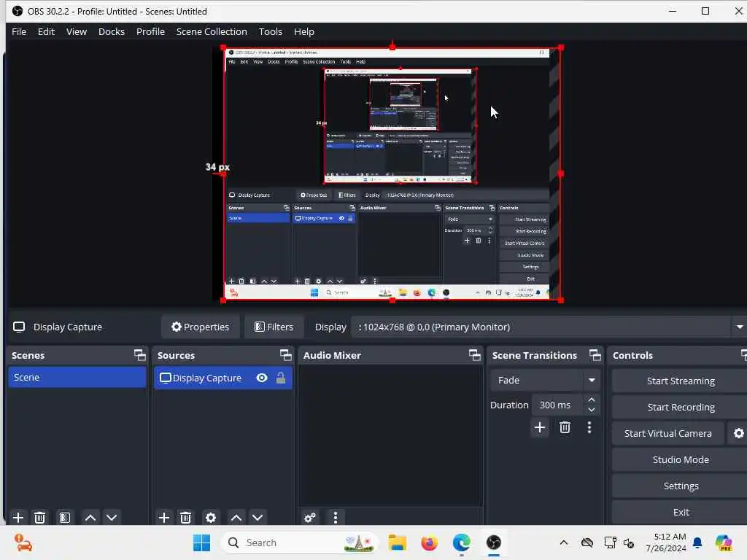
Task: Open Virtual Camera settings gear
Action: (x=738, y=433)
